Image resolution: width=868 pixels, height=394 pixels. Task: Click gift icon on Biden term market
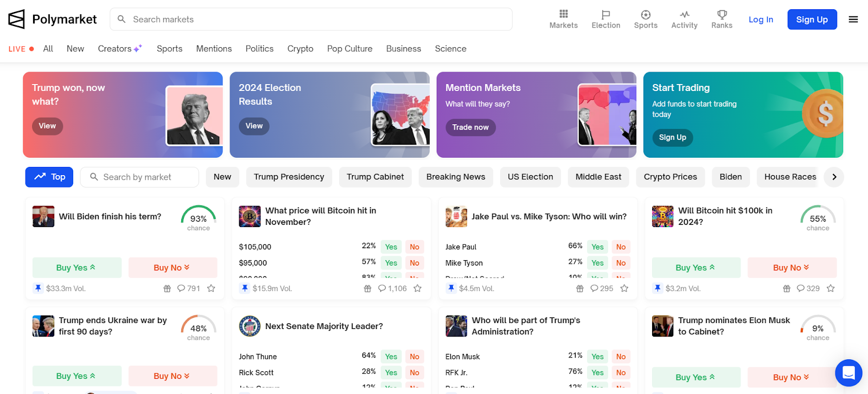coord(167,288)
